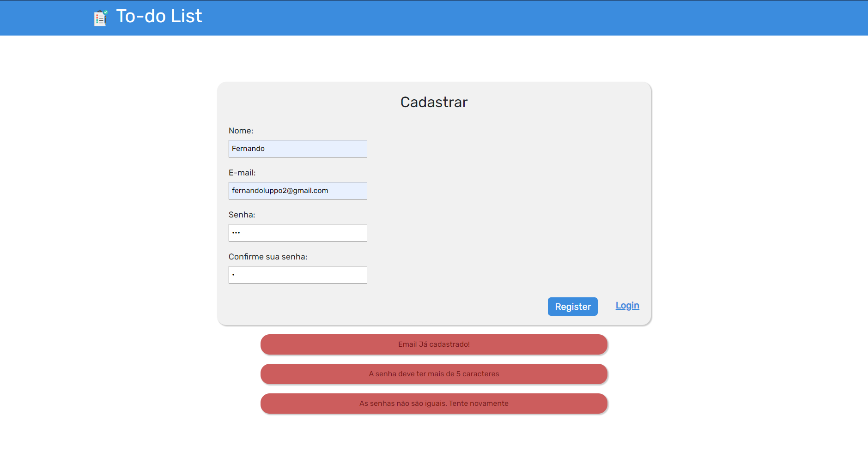This screenshot has width=868, height=452.
Task: Click the Senha label
Action: coord(242,215)
